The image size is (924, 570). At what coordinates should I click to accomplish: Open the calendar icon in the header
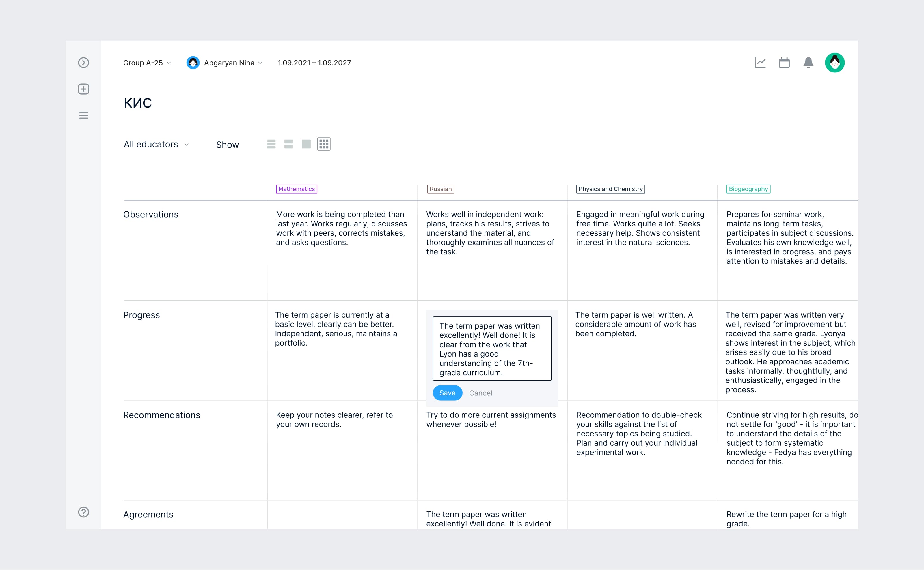coord(785,63)
